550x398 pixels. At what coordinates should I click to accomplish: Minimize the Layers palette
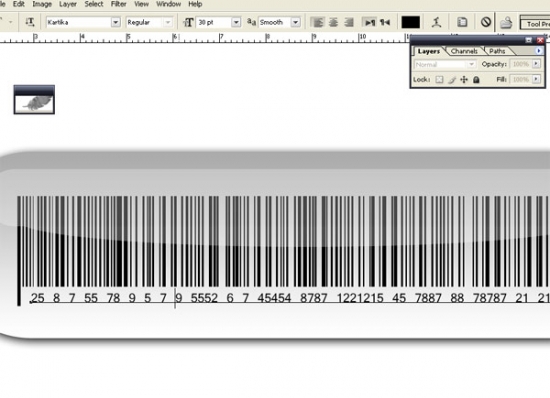coord(529,40)
